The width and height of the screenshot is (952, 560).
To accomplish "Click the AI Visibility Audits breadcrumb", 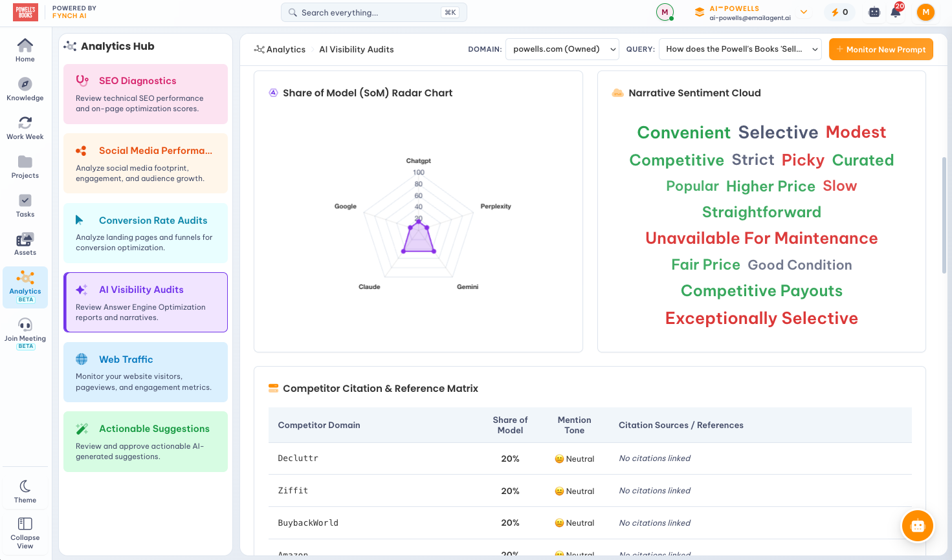I will (x=356, y=49).
